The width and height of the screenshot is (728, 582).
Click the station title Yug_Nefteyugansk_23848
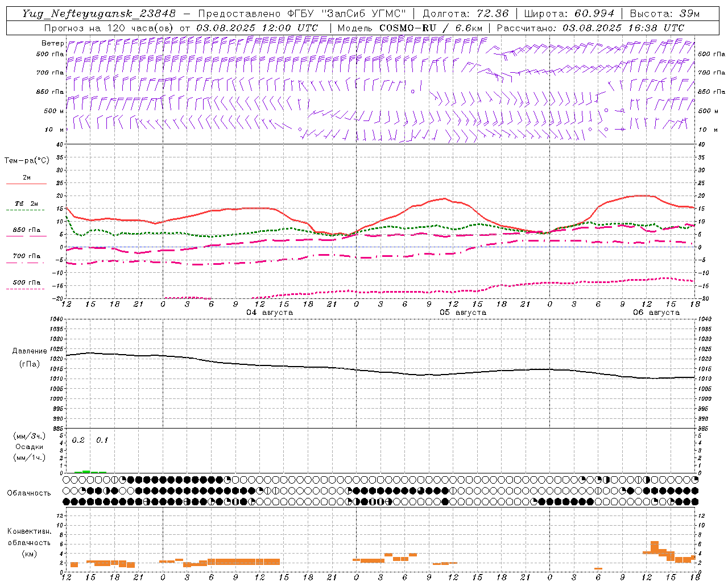point(98,14)
